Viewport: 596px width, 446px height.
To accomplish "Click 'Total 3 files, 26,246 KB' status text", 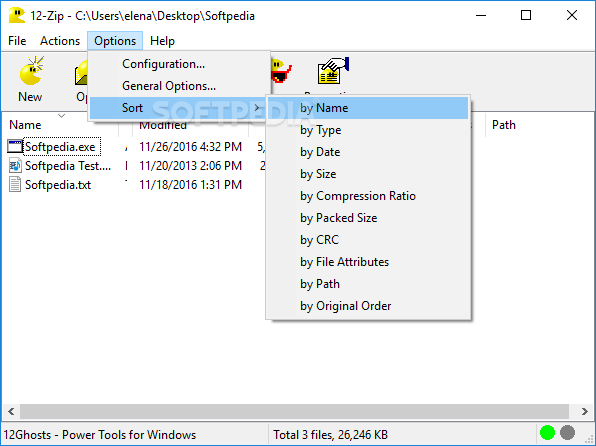I will coord(330,435).
